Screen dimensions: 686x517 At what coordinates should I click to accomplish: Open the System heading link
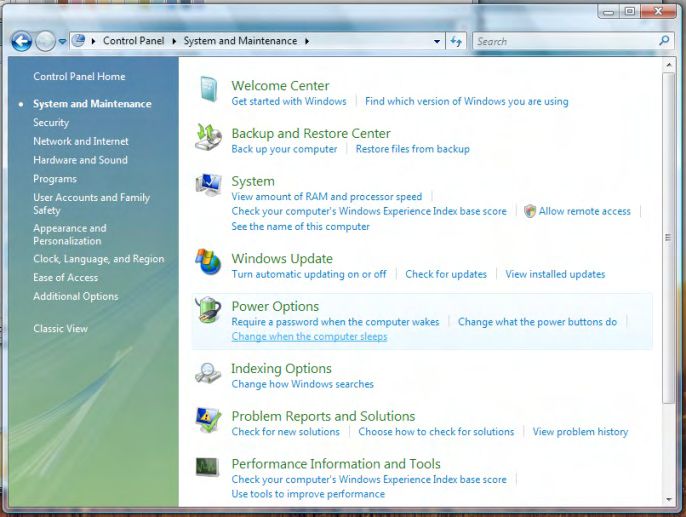253,181
